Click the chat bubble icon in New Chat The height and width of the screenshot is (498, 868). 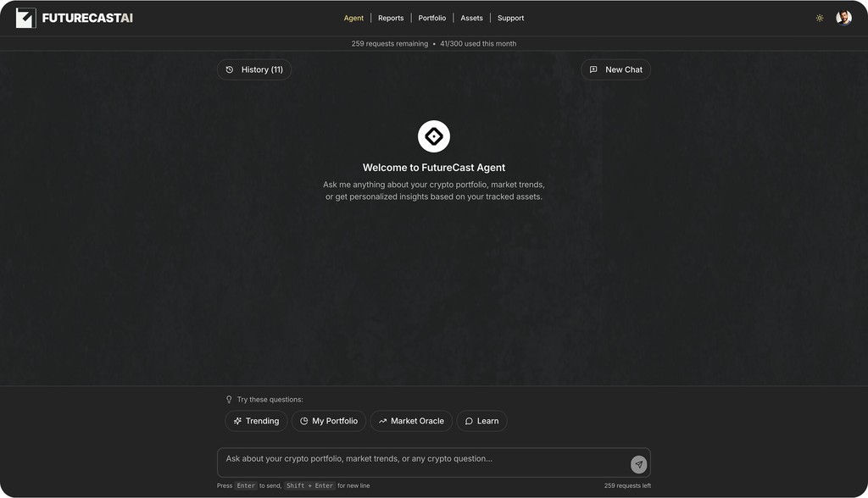593,69
